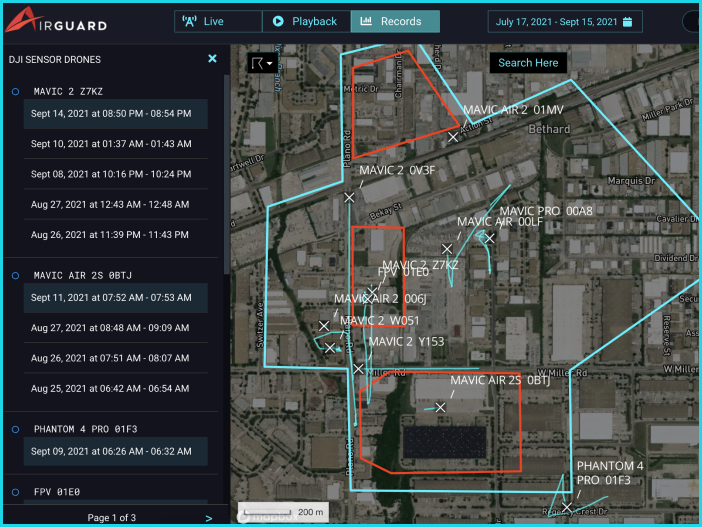This screenshot has width=702, height=527.
Task: Click the MAVIC AIR 2 006J map label
Action: (380, 299)
